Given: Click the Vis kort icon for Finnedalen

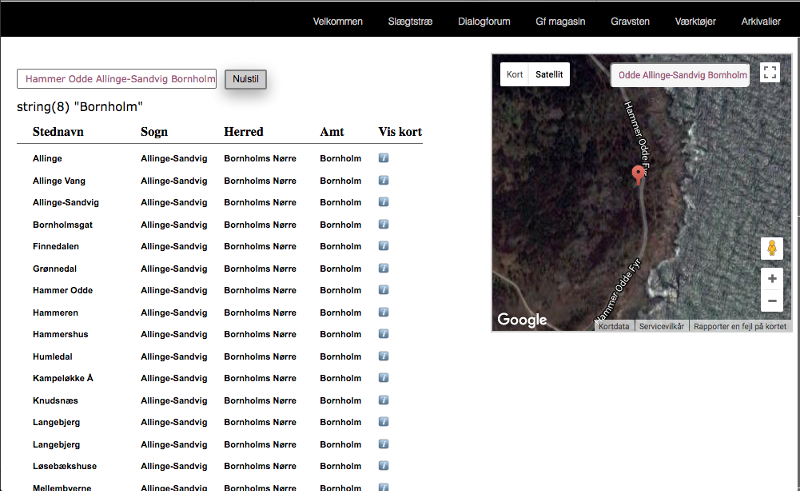Looking at the screenshot, I should click(383, 247).
